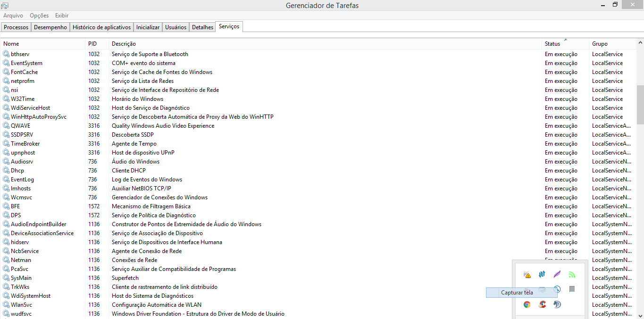Screen dimensions: 644x319
Task: Click the gear icon beside FontCache
Action: (x=6, y=72)
